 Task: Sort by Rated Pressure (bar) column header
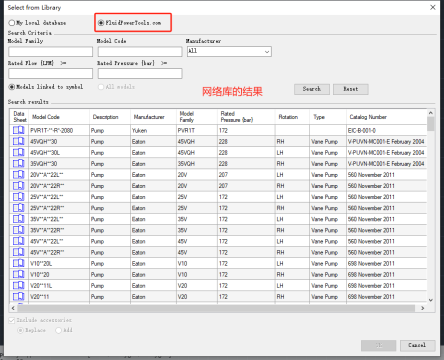tap(237, 117)
